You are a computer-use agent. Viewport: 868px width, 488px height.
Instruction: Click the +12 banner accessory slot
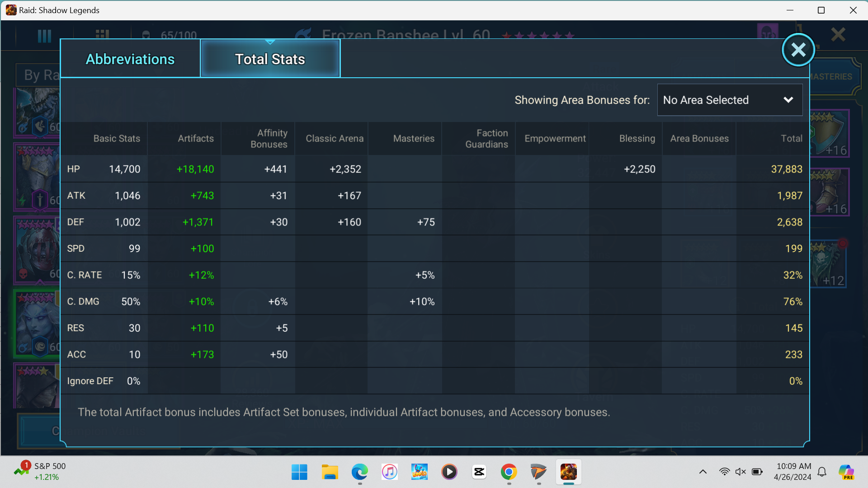point(827,264)
